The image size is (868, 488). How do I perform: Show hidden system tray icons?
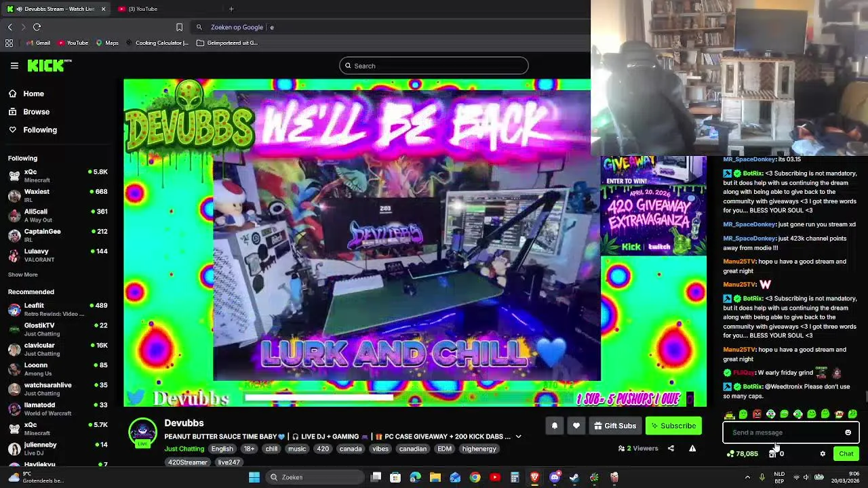[747, 477]
